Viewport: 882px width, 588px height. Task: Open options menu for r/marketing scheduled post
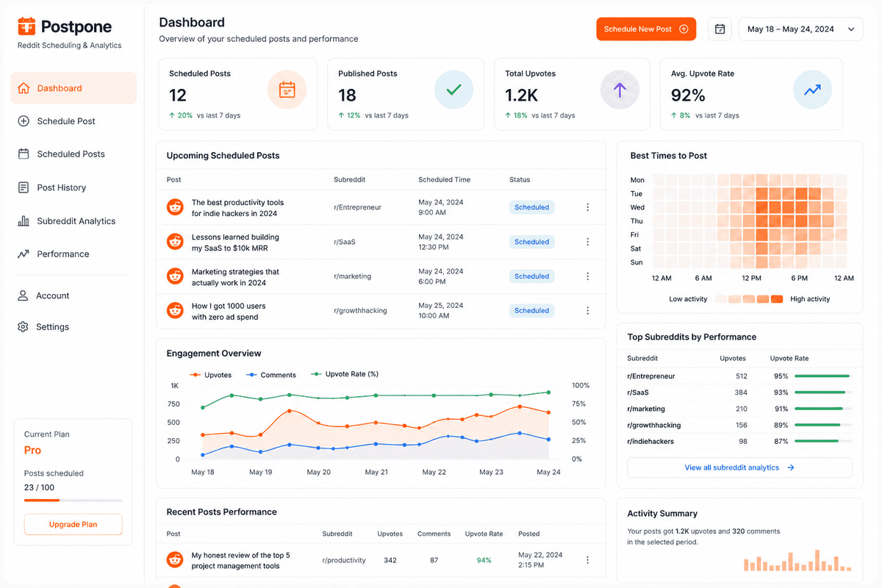coord(587,276)
